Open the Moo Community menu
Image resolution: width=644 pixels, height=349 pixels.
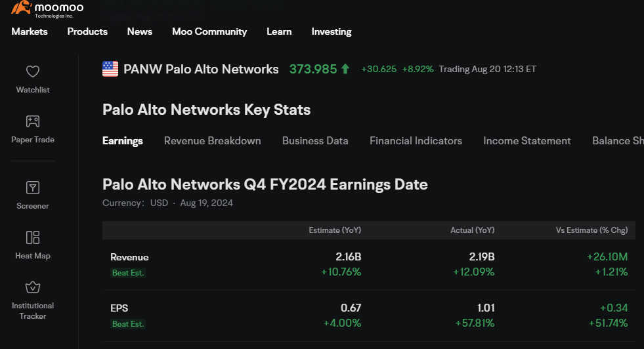[209, 31]
